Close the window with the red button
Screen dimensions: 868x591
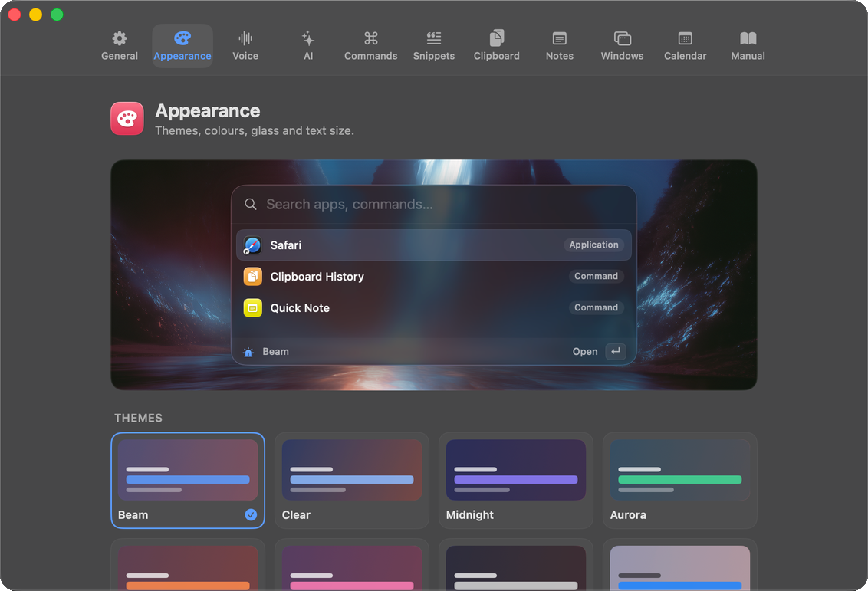pos(15,15)
